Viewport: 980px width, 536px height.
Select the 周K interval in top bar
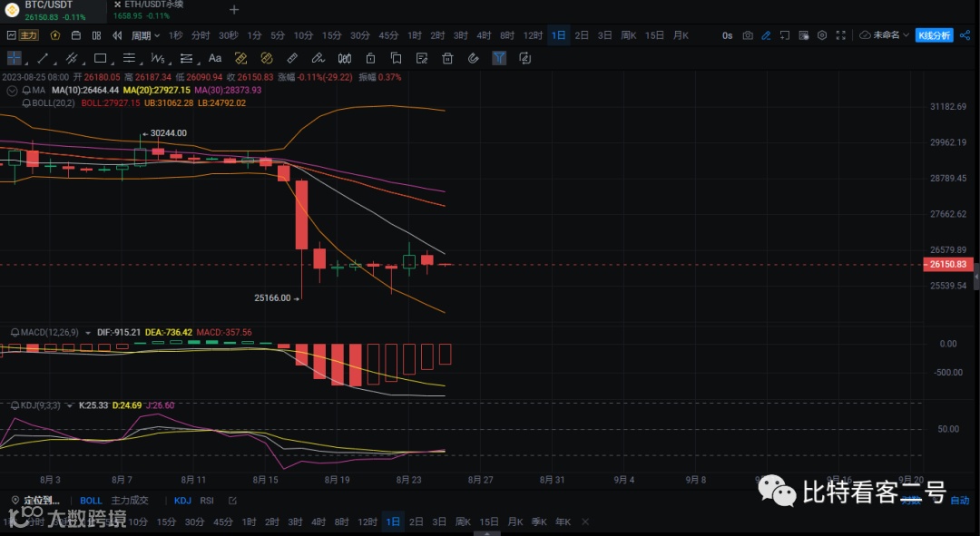click(x=629, y=35)
